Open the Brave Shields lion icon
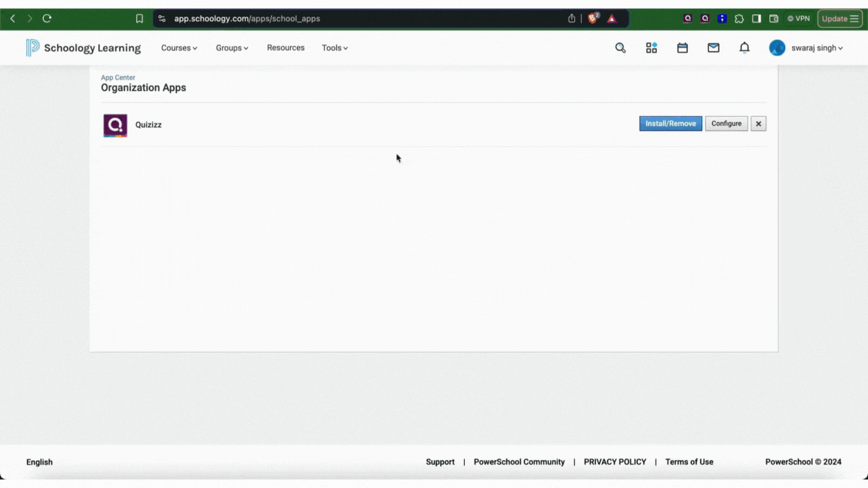The image size is (868, 488). coord(593,18)
